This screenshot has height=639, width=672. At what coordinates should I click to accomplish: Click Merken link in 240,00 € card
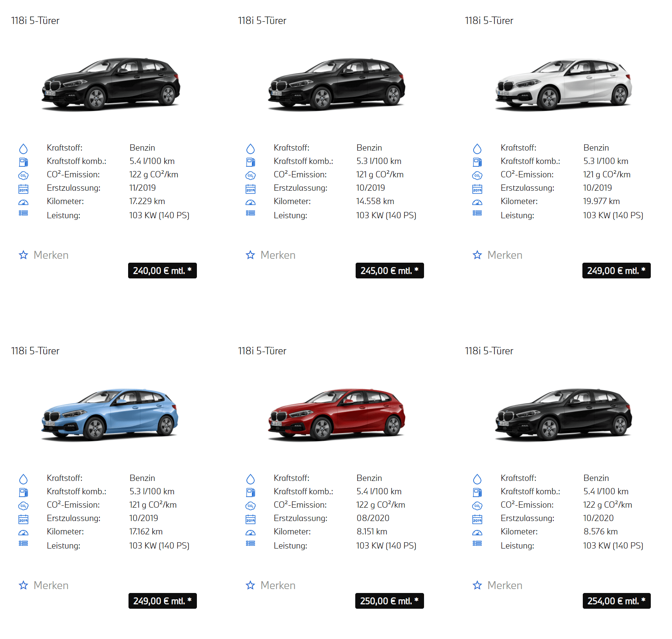[x=51, y=255]
